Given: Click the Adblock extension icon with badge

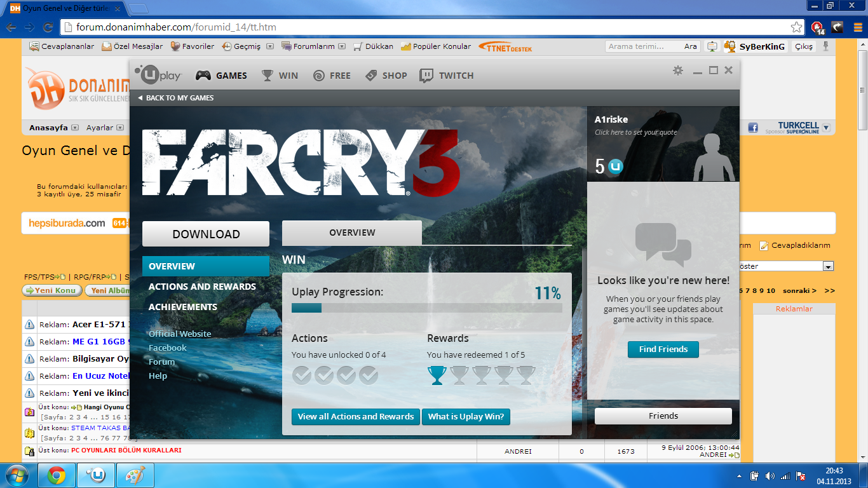Looking at the screenshot, I should tap(817, 27).
